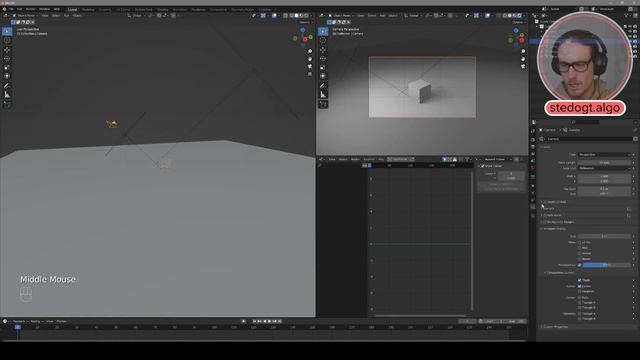Select the Annotate tool in left viewport
Viewport: 640px width, 360px height.
pyautogui.click(x=7, y=86)
